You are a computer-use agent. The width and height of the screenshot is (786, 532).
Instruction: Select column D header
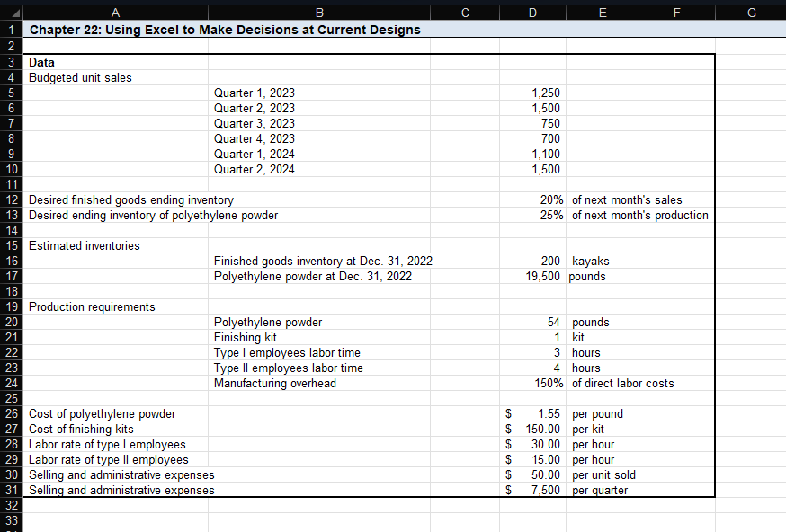pos(533,13)
